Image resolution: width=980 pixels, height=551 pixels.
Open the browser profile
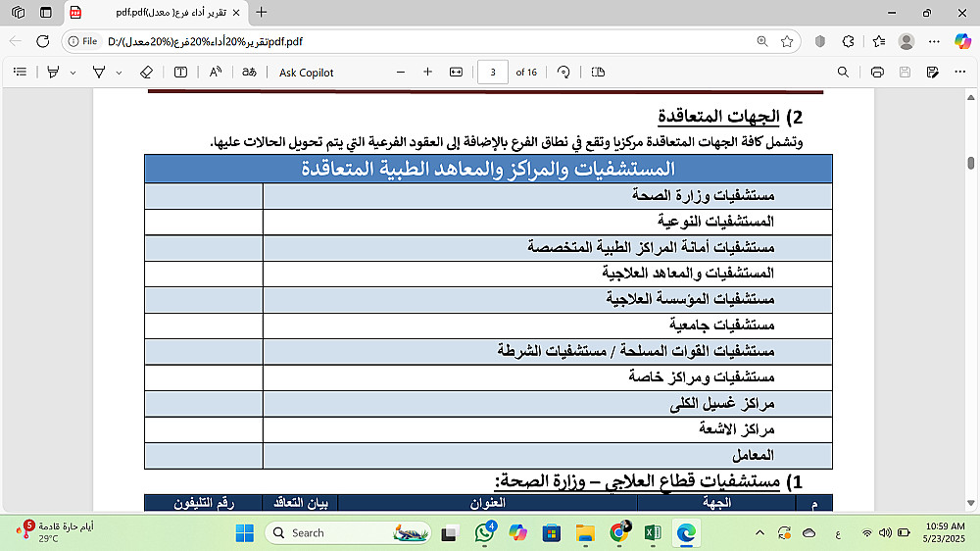pos(906,41)
